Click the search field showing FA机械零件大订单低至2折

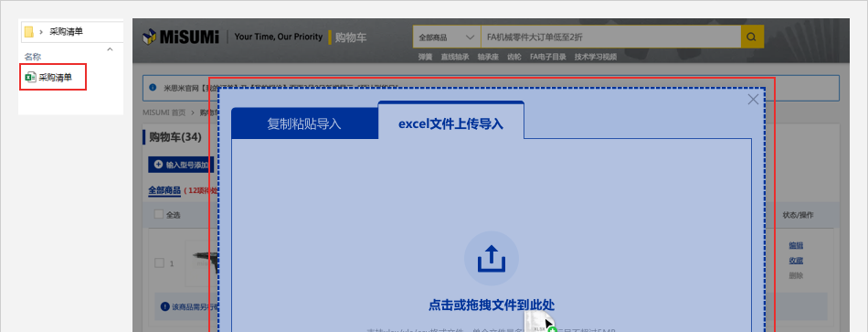610,37
